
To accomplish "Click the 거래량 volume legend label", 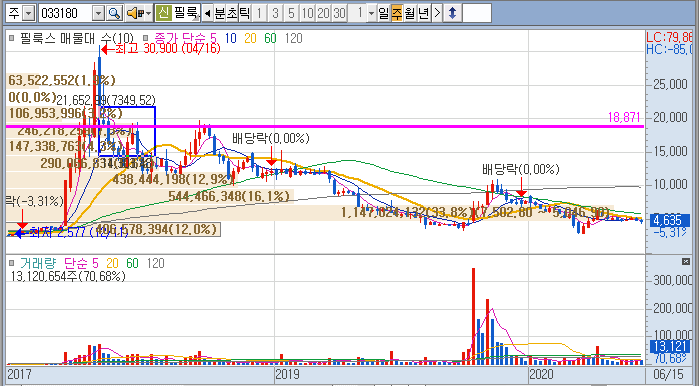I will coord(38,263).
